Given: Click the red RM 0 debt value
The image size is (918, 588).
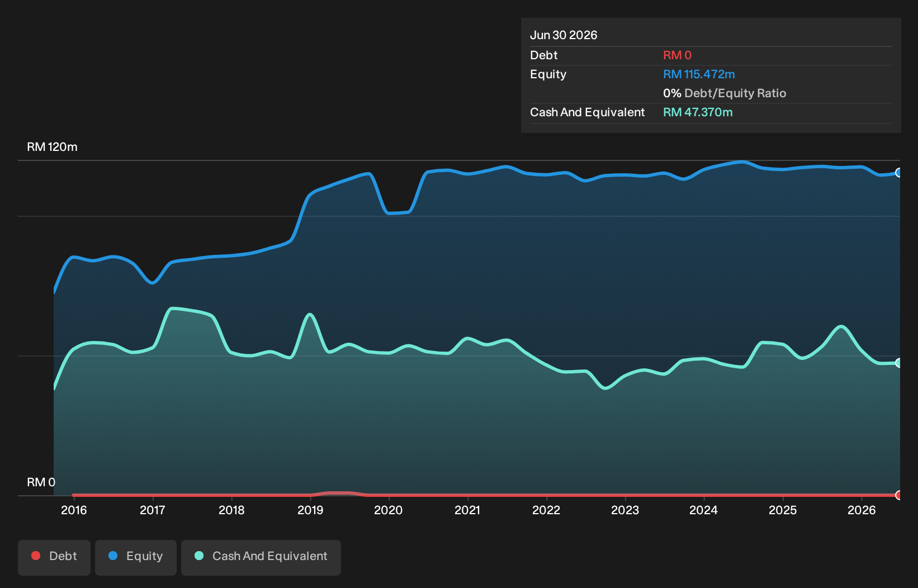Looking at the screenshot, I should click(x=677, y=55).
